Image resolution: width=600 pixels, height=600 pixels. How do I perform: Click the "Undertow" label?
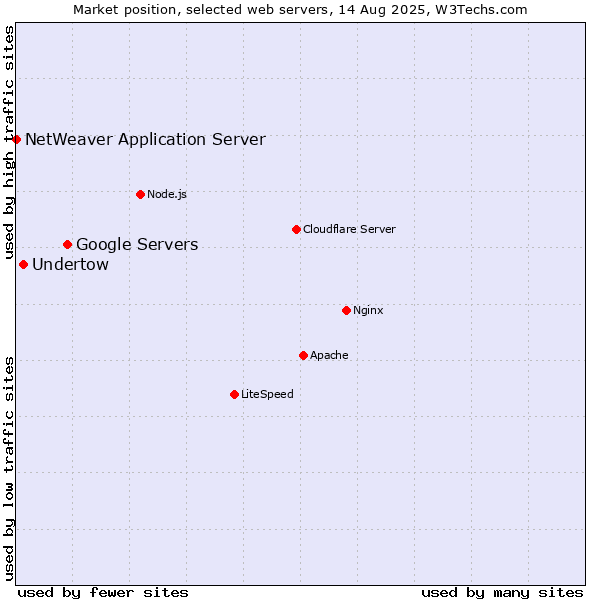70,265
